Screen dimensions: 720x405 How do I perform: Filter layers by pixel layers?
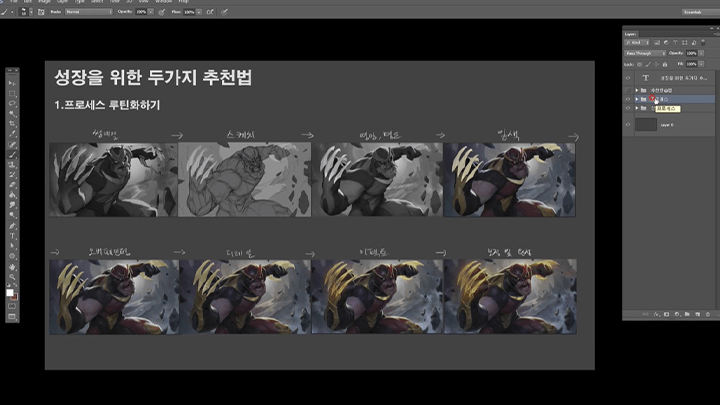point(657,43)
